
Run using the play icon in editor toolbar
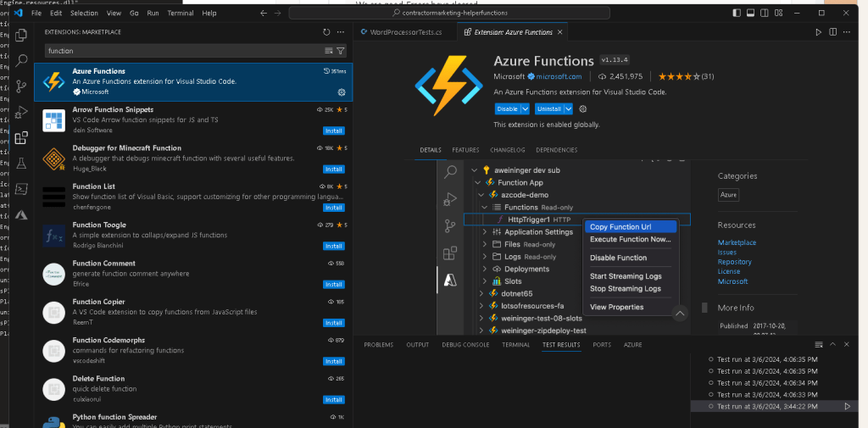[x=818, y=32]
